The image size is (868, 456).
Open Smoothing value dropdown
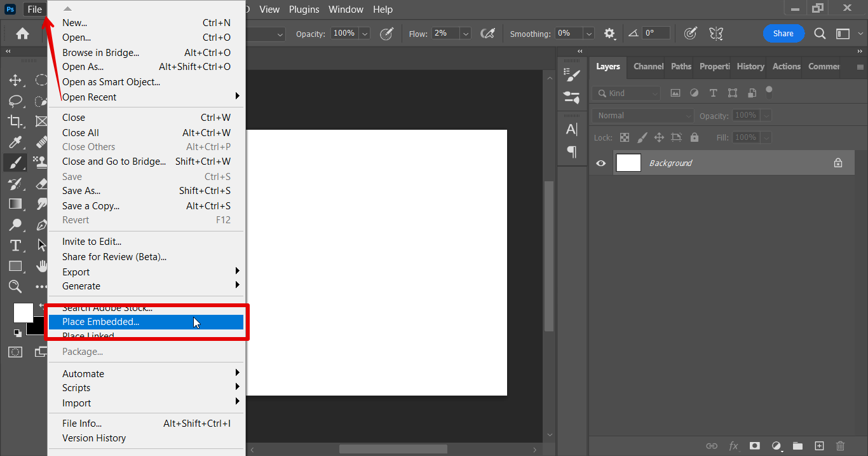(589, 34)
